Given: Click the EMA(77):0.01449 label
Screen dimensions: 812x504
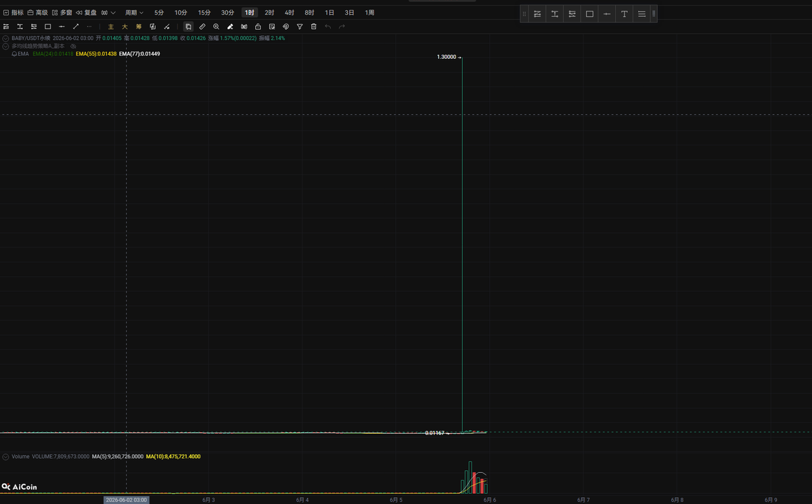Looking at the screenshot, I should pos(139,53).
